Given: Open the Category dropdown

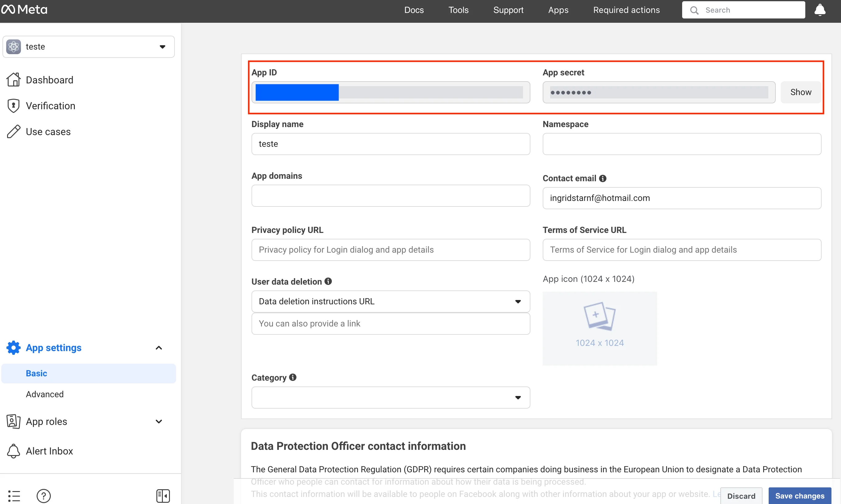Looking at the screenshot, I should 390,397.
